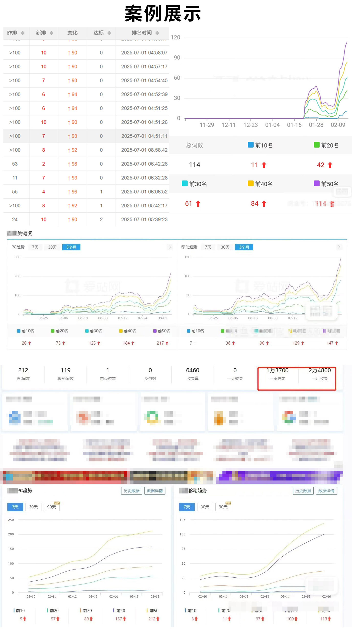Click timestamp 2025-07-01 05:39:23
This screenshot has height=644, width=352.
point(144,219)
